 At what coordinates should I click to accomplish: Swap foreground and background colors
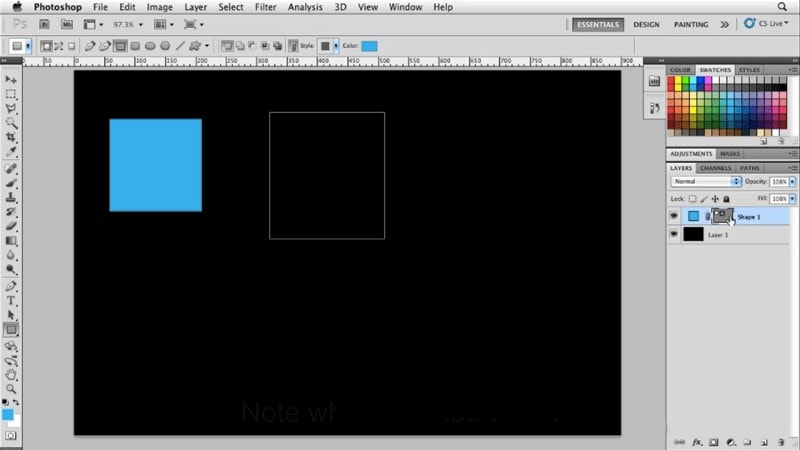point(16,402)
